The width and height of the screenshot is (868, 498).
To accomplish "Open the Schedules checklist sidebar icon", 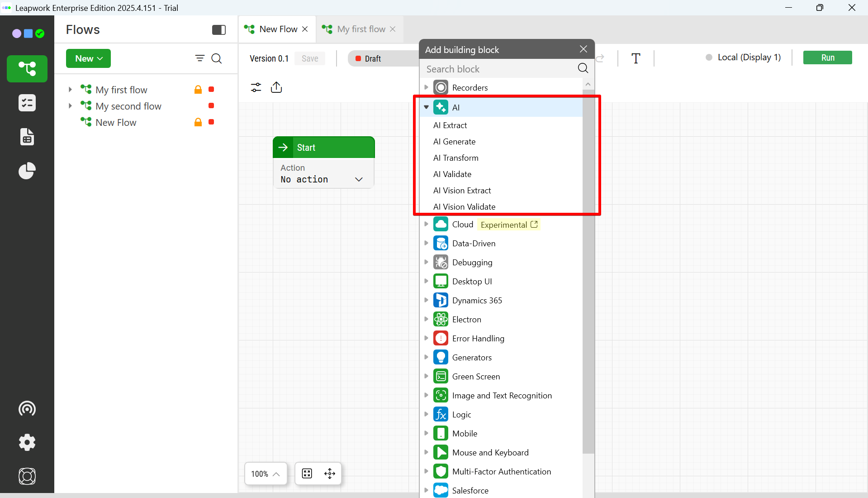I will pos(27,103).
